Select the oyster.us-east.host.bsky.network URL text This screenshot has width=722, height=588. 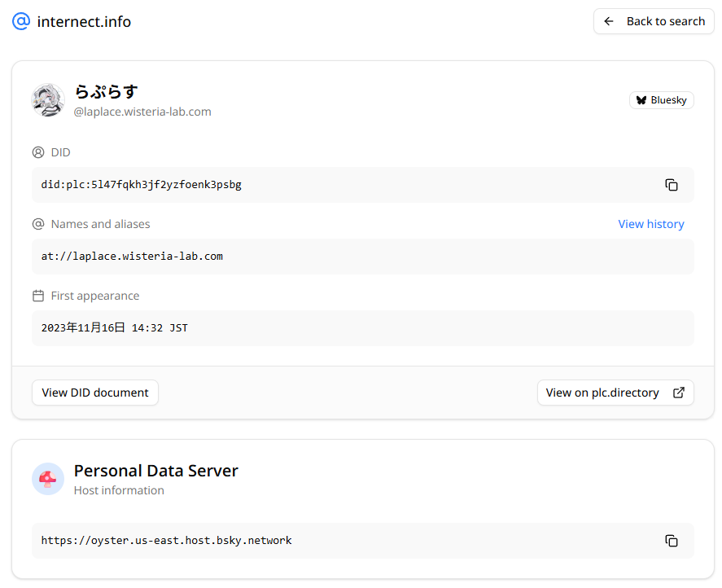[x=167, y=541]
